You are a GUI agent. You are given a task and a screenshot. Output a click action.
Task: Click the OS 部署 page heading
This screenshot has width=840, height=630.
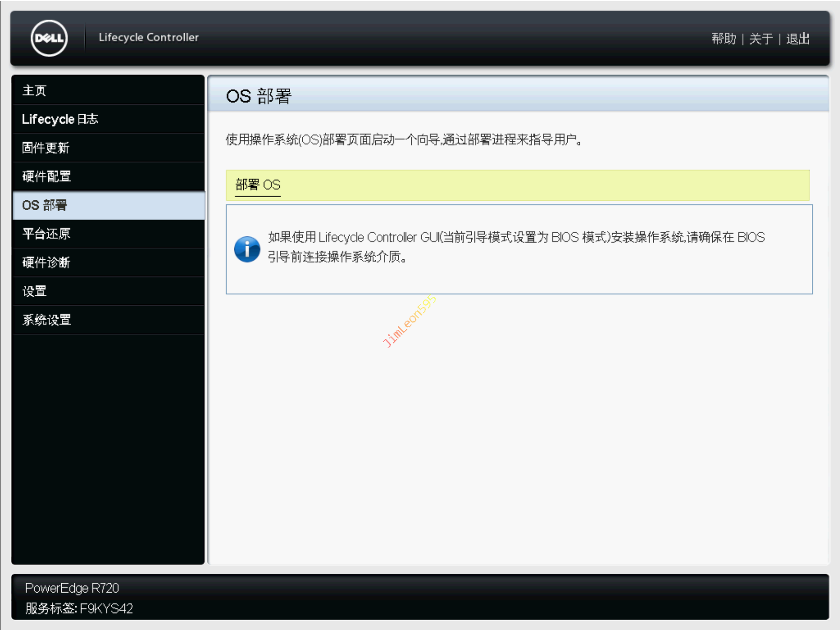coord(258,96)
